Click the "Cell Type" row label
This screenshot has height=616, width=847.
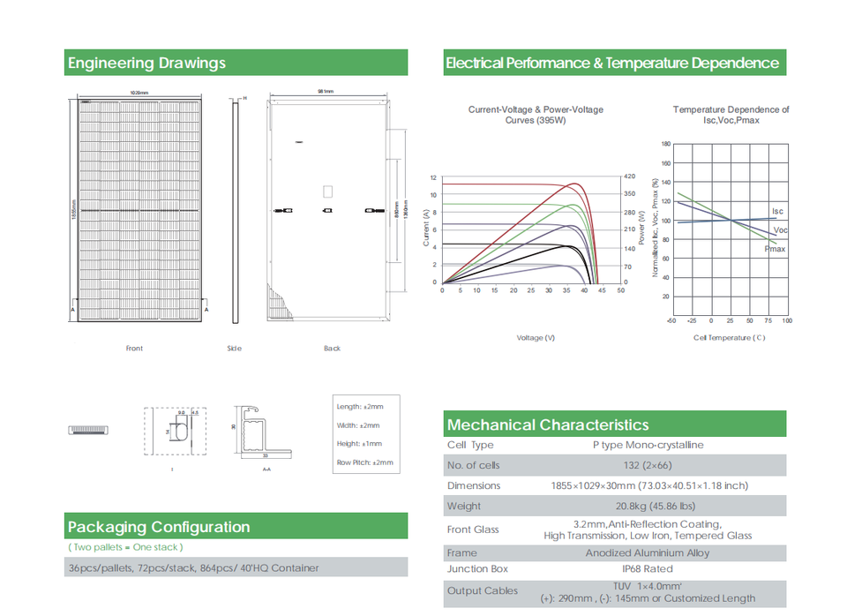coord(470,445)
